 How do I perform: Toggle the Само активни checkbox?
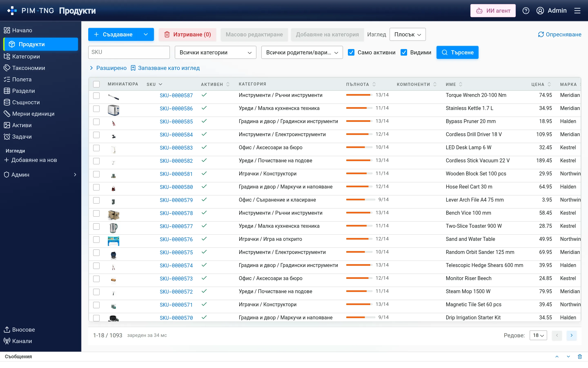point(351,52)
